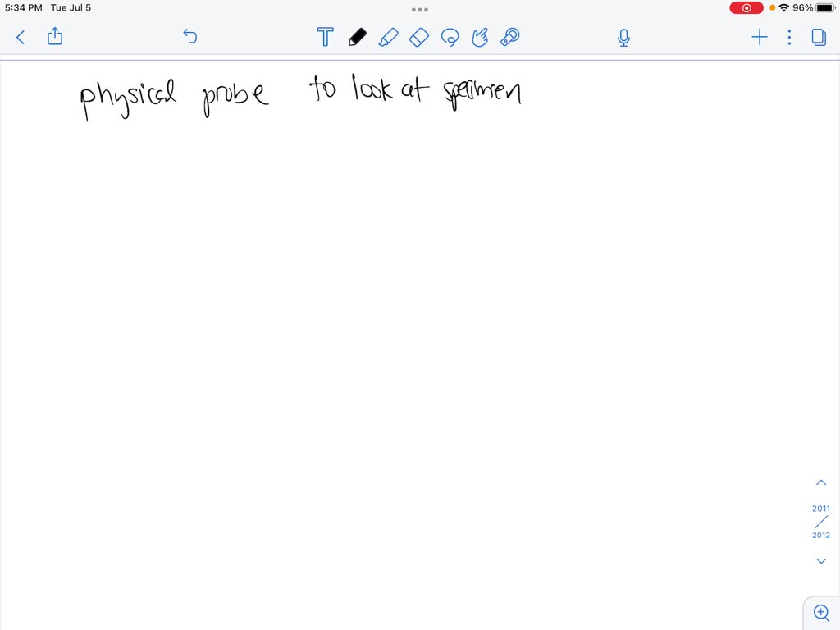Open the three-dot more options menu
840x630 pixels.
(789, 37)
